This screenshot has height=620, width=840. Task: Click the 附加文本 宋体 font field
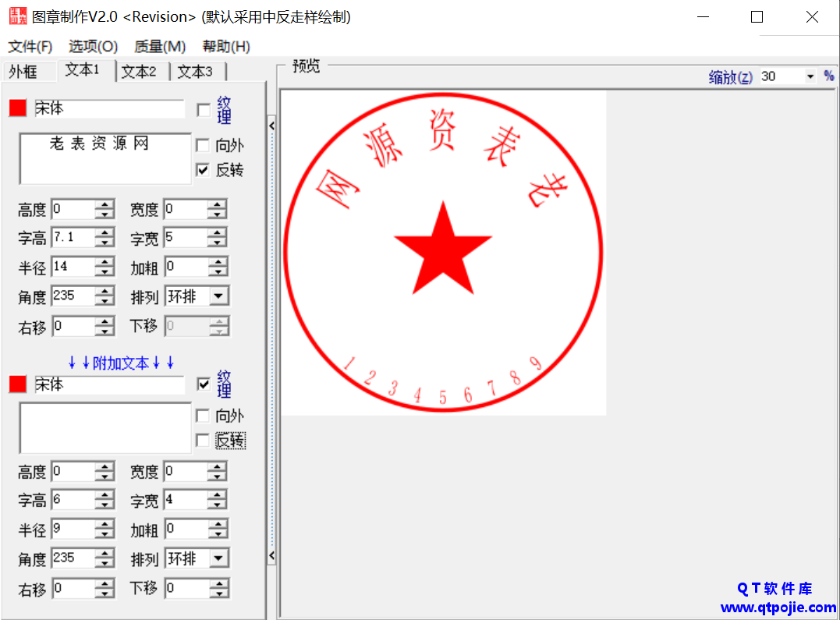point(109,384)
